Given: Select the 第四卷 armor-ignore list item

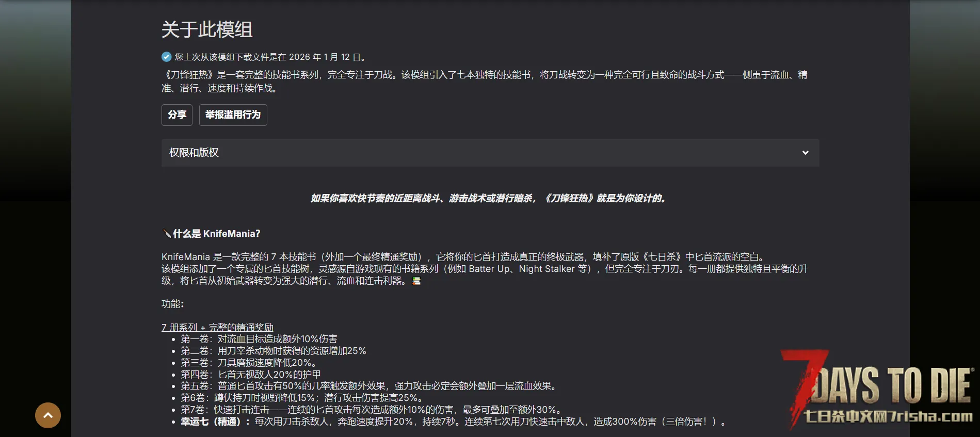Looking at the screenshot, I should pos(250,374).
